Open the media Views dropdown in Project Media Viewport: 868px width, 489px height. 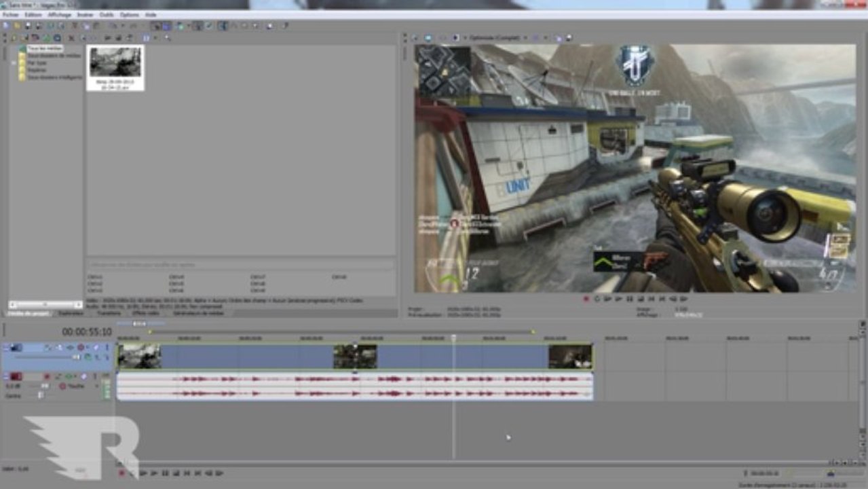pyautogui.click(x=155, y=37)
